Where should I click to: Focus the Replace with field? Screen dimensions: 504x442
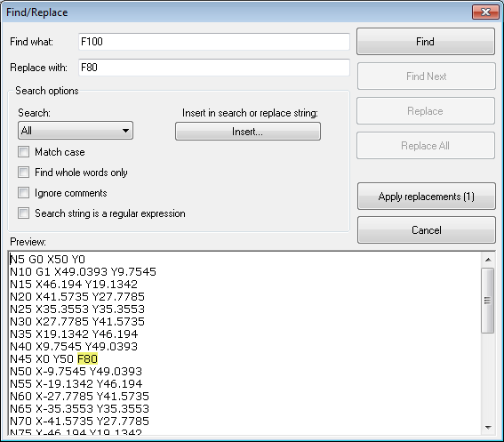tap(214, 68)
